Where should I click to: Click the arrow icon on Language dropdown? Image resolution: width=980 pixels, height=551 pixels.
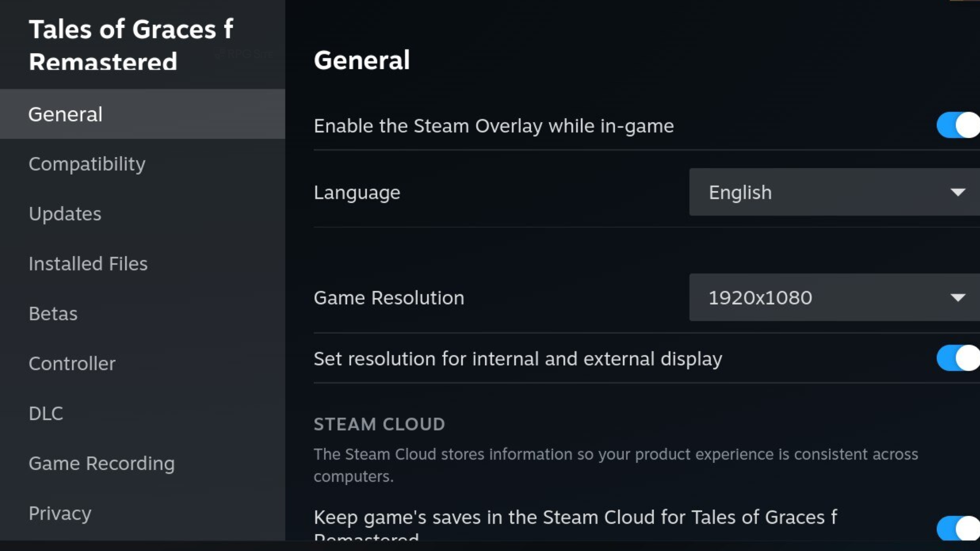[x=958, y=193]
